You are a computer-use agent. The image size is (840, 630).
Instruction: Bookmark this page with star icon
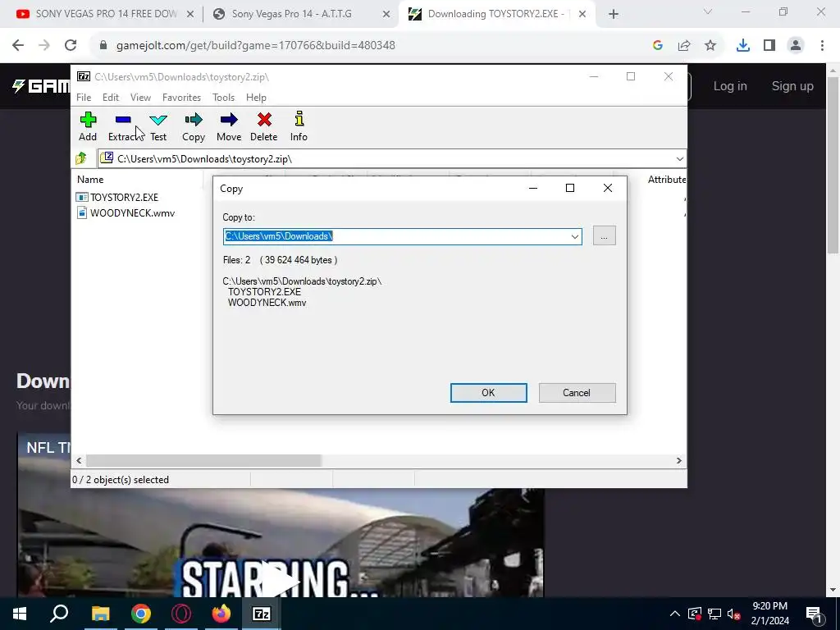click(x=710, y=46)
